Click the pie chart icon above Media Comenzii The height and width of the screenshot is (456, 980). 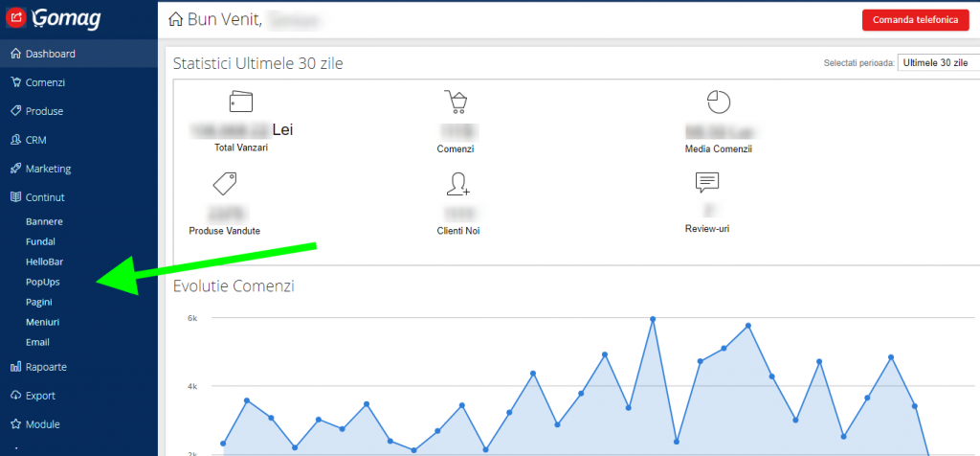point(718,102)
